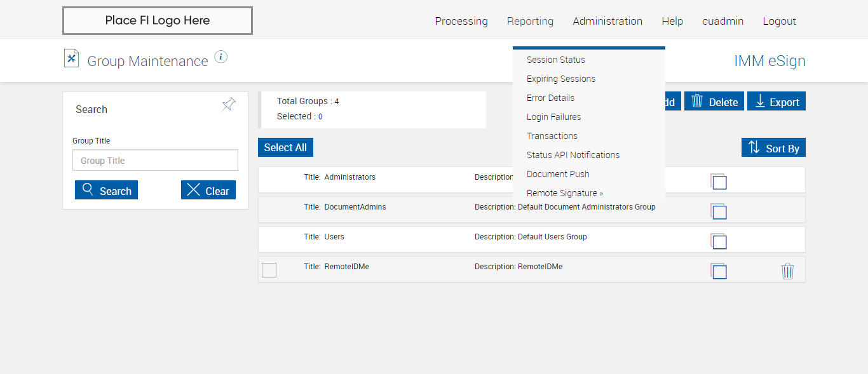Image resolution: width=868 pixels, height=374 pixels.
Task: Click the Group Maintenance info icon
Action: (x=220, y=57)
